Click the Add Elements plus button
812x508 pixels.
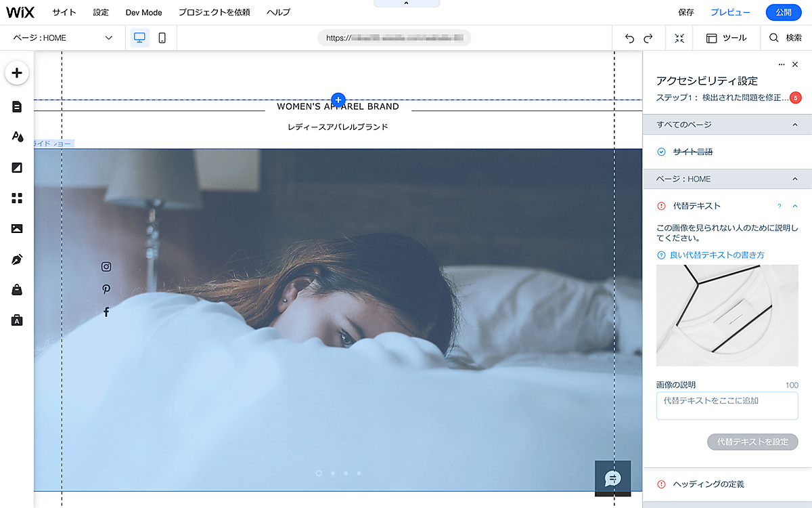click(x=17, y=73)
